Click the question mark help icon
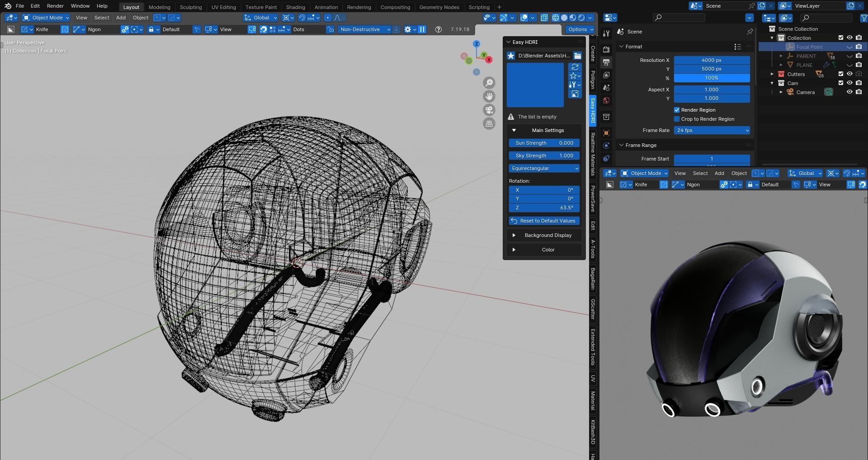Viewport: 868px width, 460px height. pyautogui.click(x=438, y=29)
